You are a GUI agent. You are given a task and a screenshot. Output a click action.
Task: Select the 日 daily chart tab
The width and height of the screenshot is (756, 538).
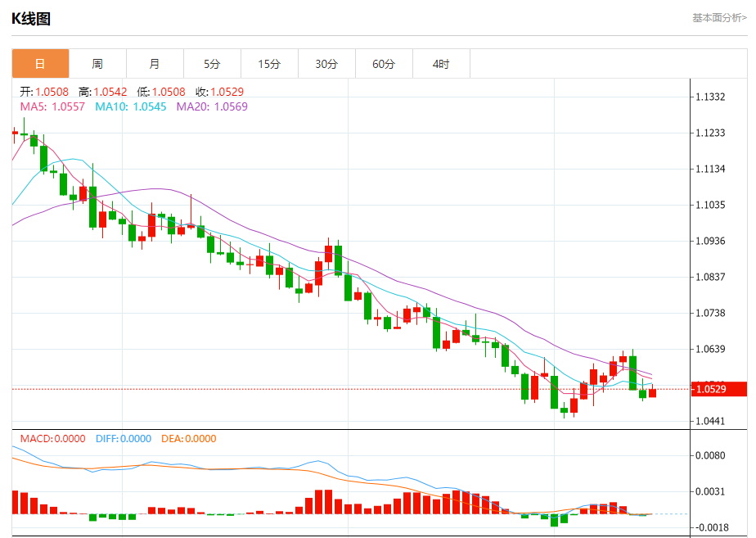(41, 64)
